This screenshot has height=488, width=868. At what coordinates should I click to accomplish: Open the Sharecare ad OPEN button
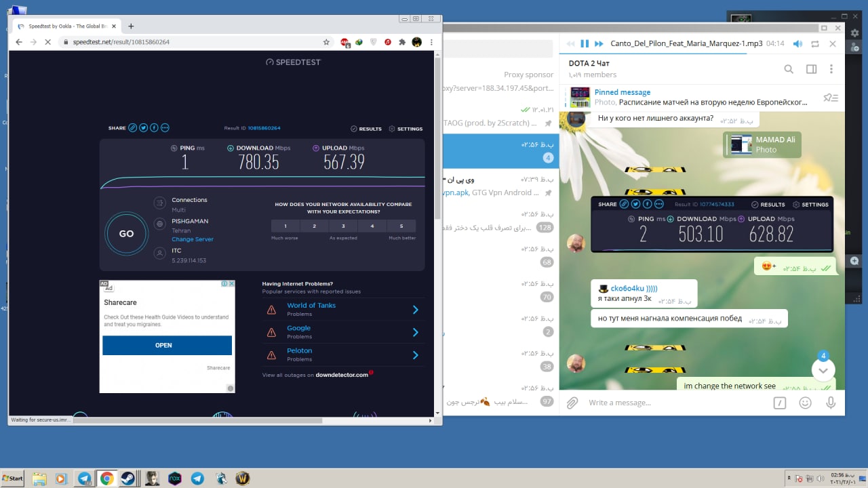[x=167, y=345]
